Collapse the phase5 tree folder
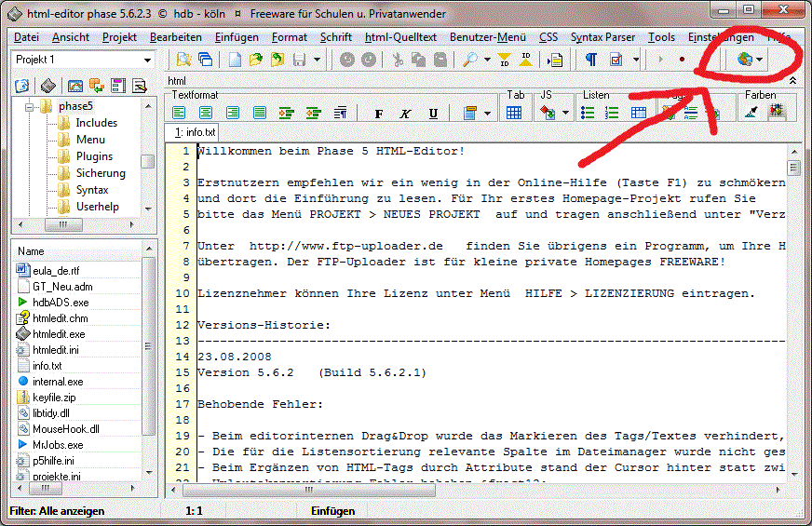The height and width of the screenshot is (526, 812). coord(30,107)
